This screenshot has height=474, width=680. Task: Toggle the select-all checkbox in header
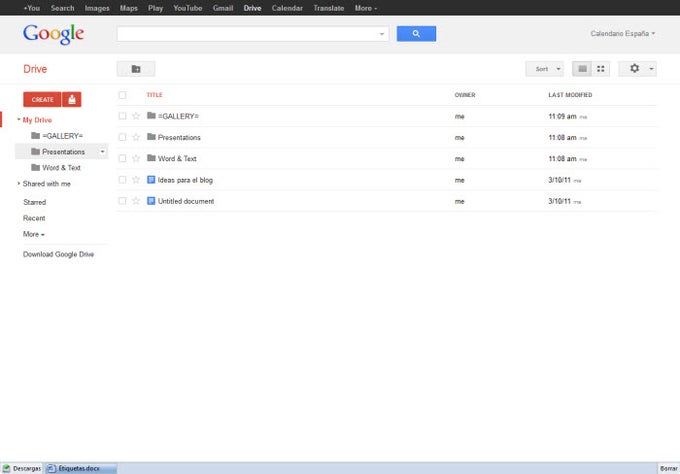click(123, 95)
